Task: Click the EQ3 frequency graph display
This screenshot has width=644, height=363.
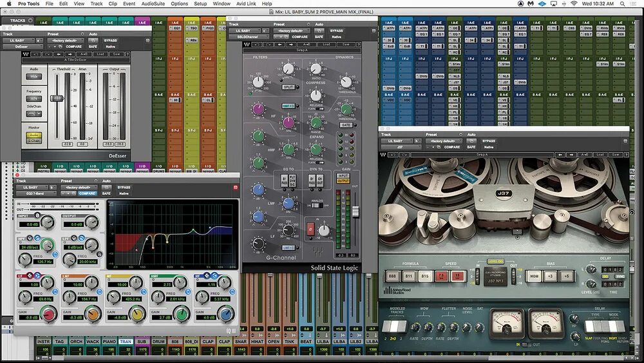Action: [x=172, y=234]
